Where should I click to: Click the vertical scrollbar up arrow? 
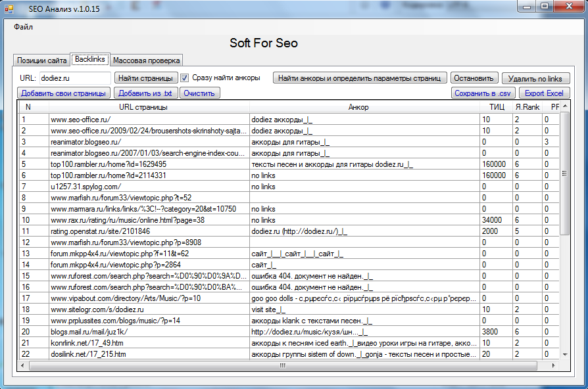coord(565,106)
